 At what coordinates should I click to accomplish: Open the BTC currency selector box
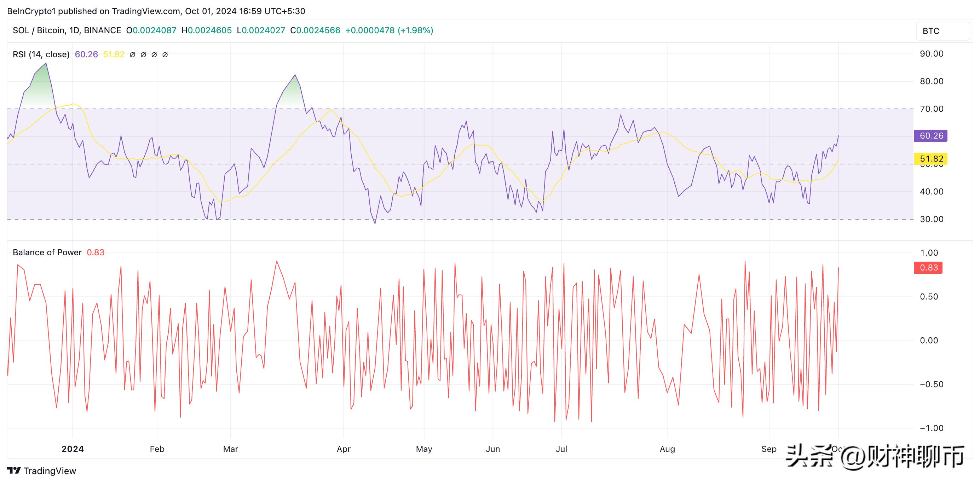pyautogui.click(x=943, y=31)
